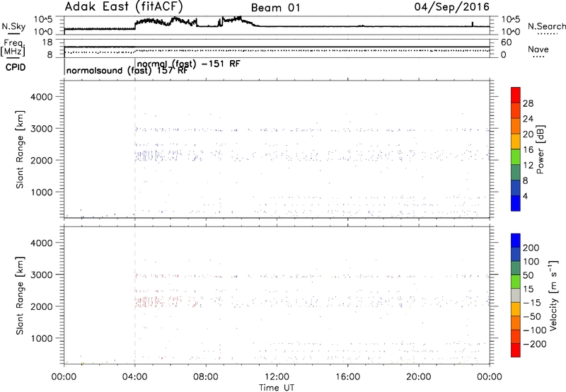The height and width of the screenshot is (392, 566).
Task: Pick the grey Velocity segment between -15 and 15
Action: [516, 296]
